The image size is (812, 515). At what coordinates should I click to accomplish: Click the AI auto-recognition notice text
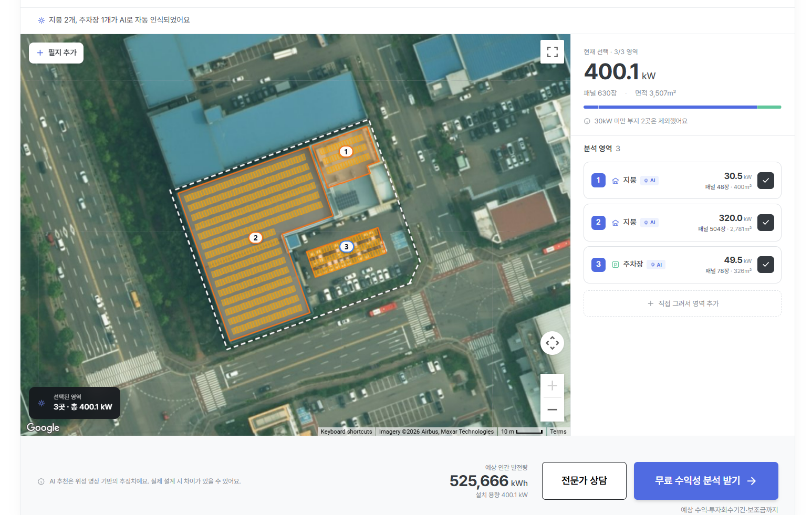(119, 20)
